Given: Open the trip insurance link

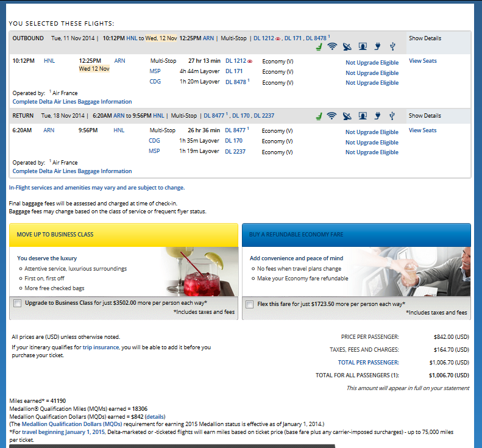Looking at the screenshot, I should pyautogui.click(x=101, y=347).
